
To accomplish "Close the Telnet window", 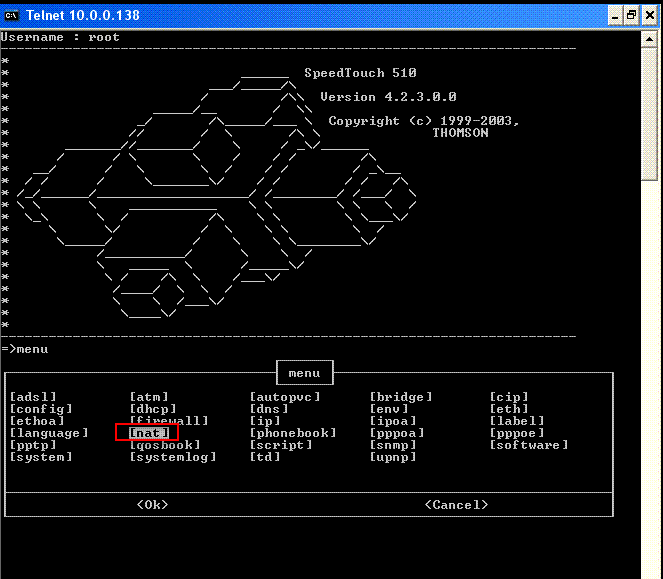I will click(649, 16).
